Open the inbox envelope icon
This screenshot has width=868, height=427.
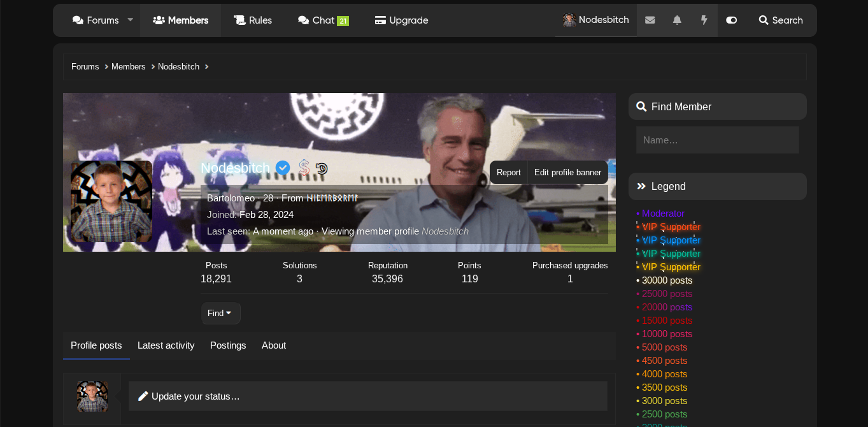(650, 20)
